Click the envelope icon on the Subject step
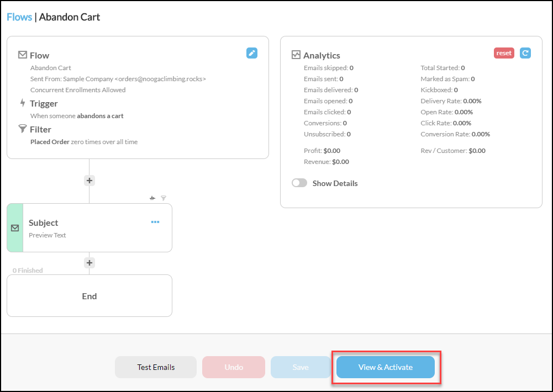 (x=15, y=228)
